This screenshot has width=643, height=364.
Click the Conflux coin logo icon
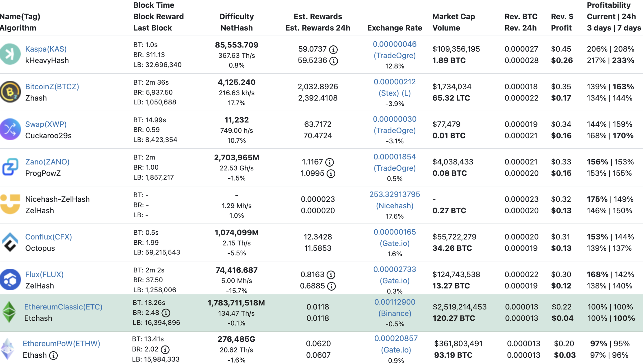(10, 242)
